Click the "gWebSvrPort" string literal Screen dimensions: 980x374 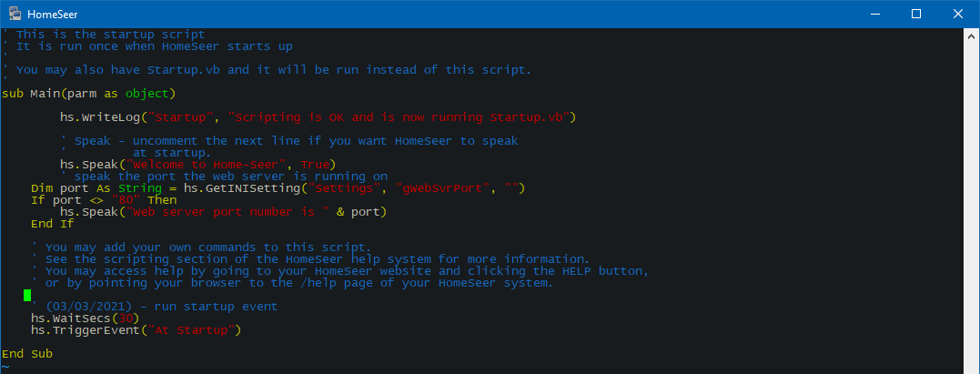[443, 189]
